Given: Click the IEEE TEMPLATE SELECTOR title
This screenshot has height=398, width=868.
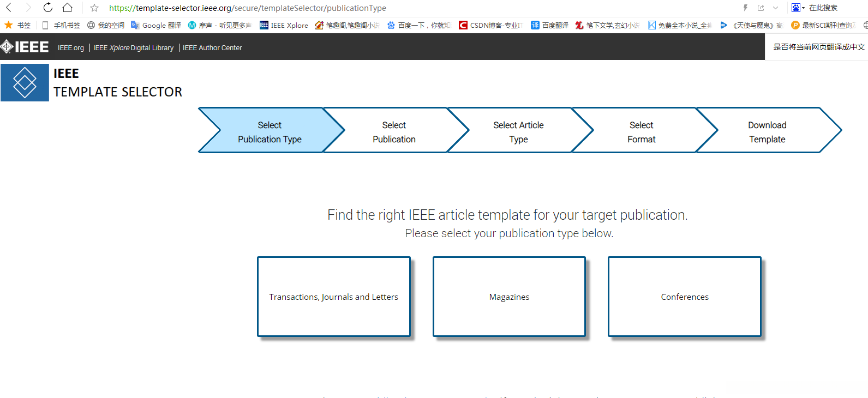Looking at the screenshot, I should coord(118,83).
